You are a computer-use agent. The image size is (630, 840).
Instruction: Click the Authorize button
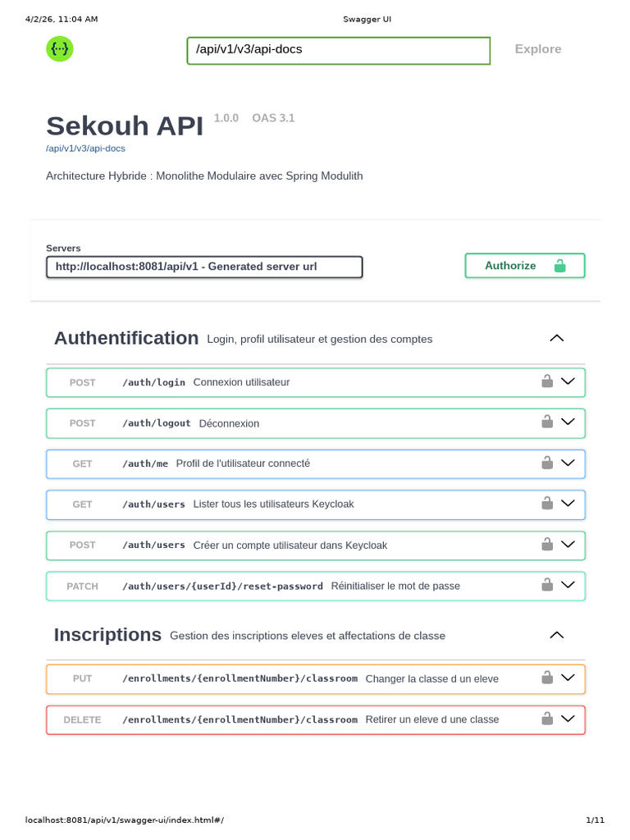(524, 266)
